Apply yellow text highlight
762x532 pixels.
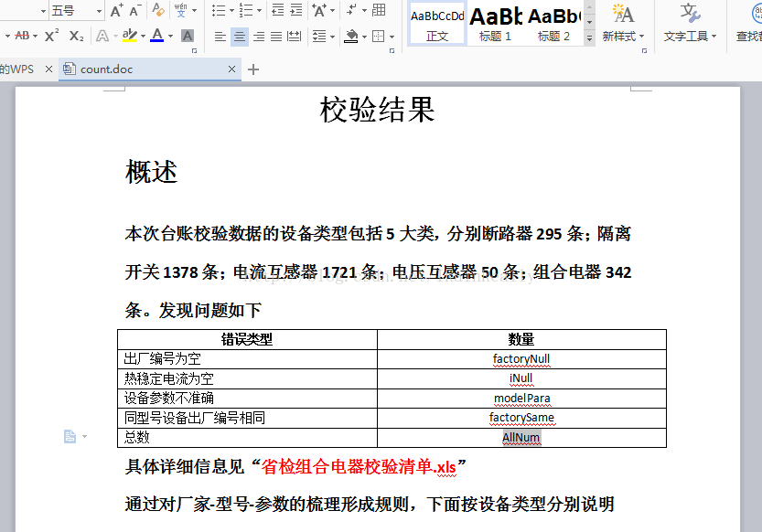[129, 36]
